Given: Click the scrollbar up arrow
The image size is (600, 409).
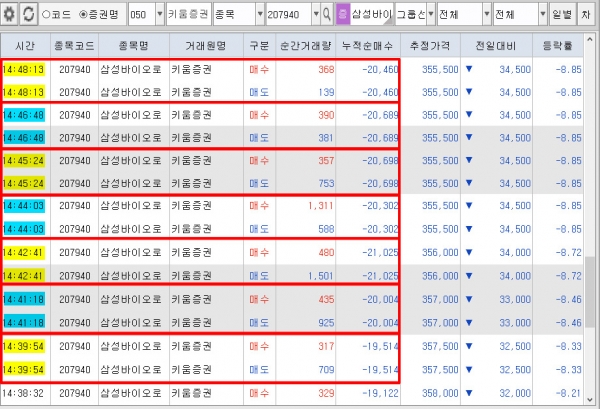Looking at the screenshot, I should pos(589,40).
